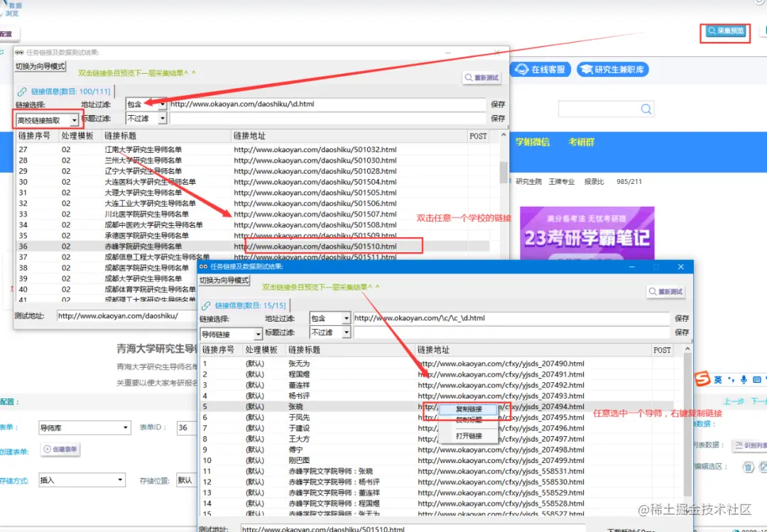Viewport: 767px width, 532px height.
Task: Choose 打开链接 in the context menu
Action: (469, 435)
